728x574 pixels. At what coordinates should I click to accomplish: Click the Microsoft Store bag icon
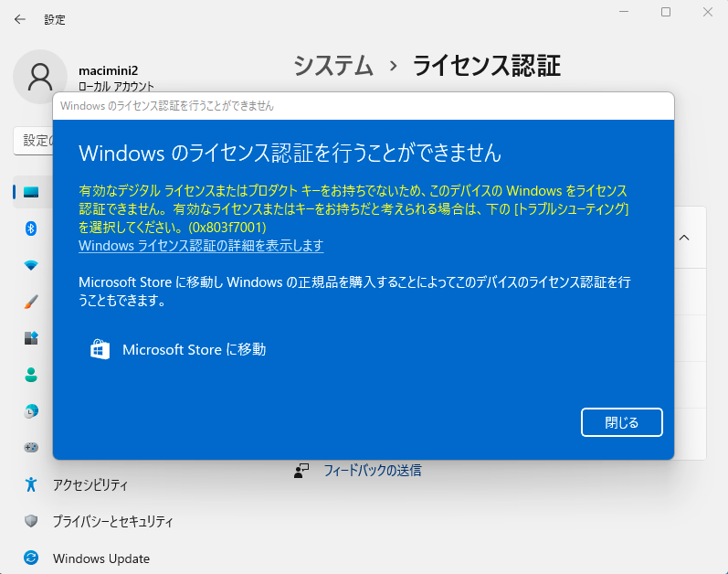point(100,350)
